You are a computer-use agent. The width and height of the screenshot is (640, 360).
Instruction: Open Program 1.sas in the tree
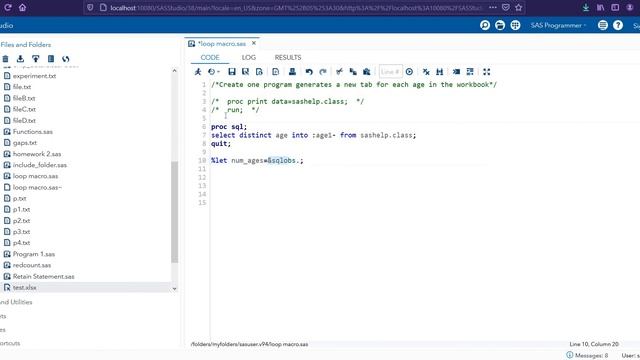pos(34,254)
